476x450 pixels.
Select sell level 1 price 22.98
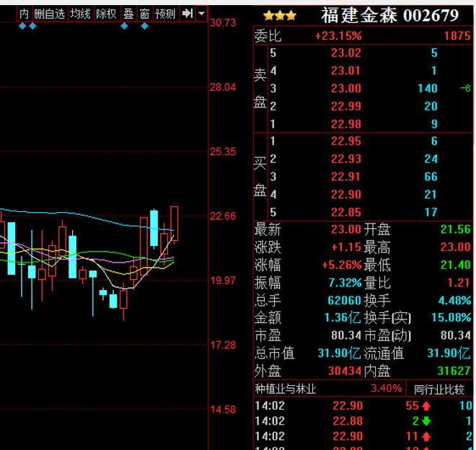pyautogui.click(x=345, y=124)
